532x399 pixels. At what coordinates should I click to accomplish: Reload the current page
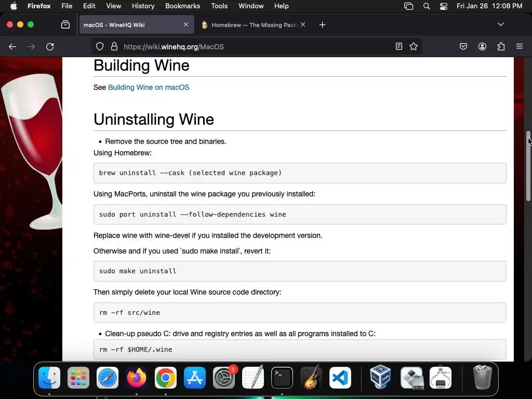(x=50, y=47)
